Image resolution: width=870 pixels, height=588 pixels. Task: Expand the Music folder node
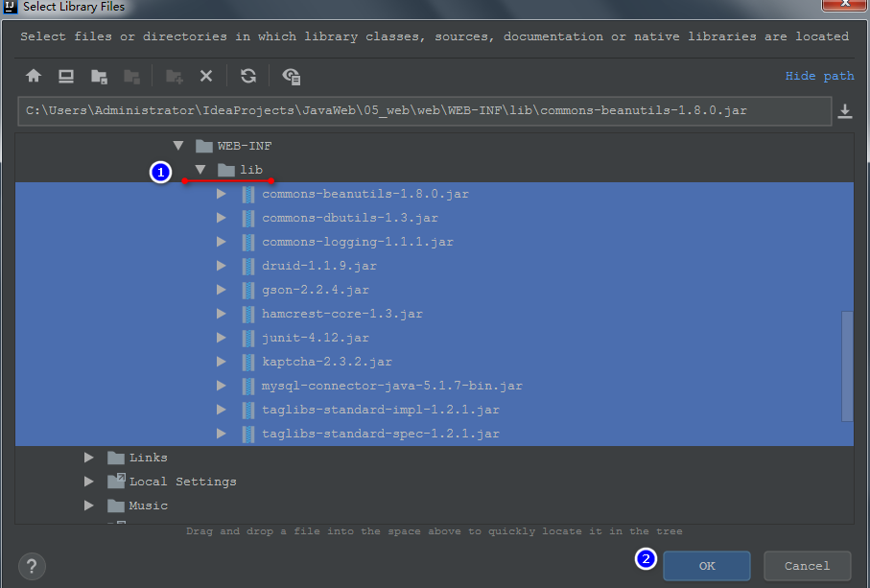point(89,506)
